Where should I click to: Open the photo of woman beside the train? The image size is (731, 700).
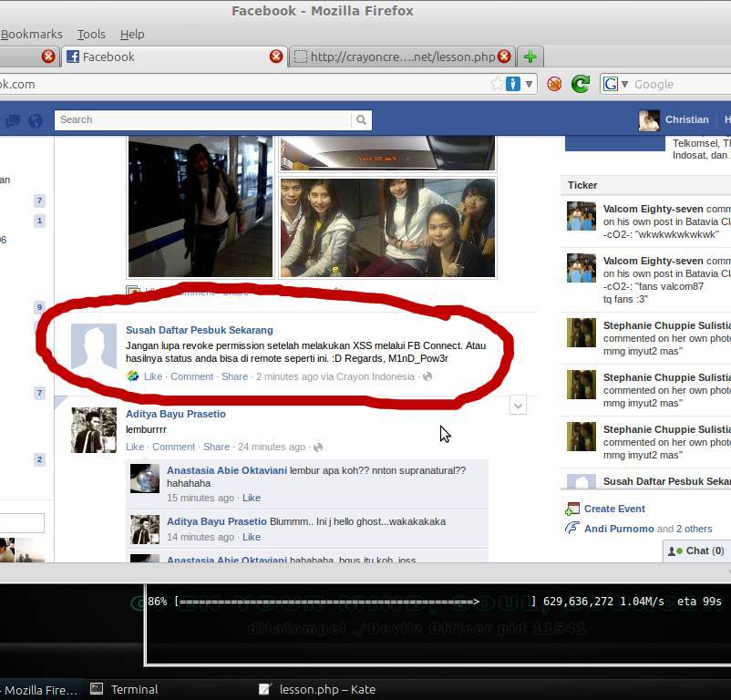tap(201, 206)
